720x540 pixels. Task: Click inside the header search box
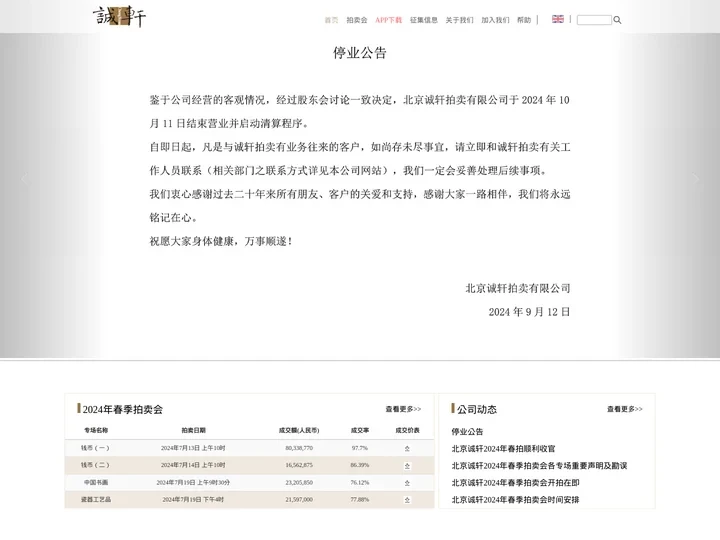point(594,20)
